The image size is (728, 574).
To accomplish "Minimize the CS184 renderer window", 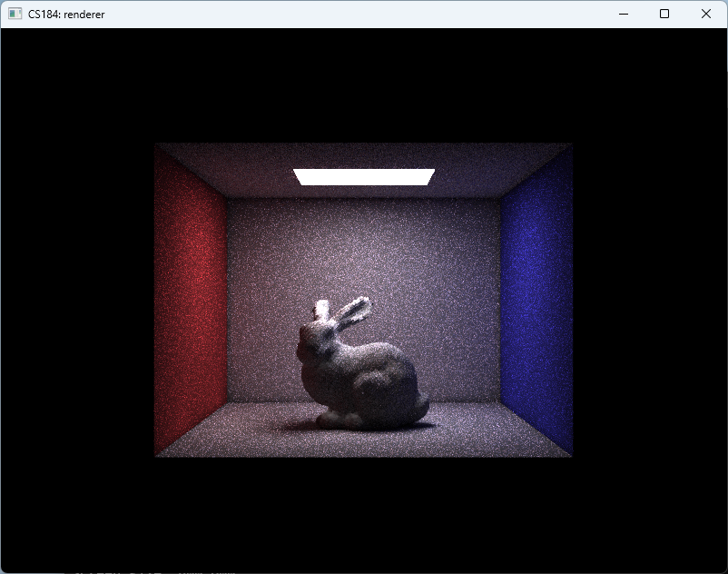I will 624,14.
